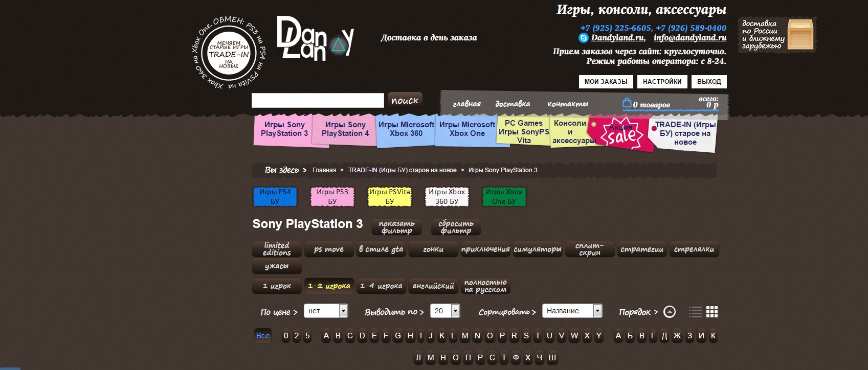Toggle the 'гонки' genre filter
Viewport: 868px width, 370px height.
[x=433, y=249]
